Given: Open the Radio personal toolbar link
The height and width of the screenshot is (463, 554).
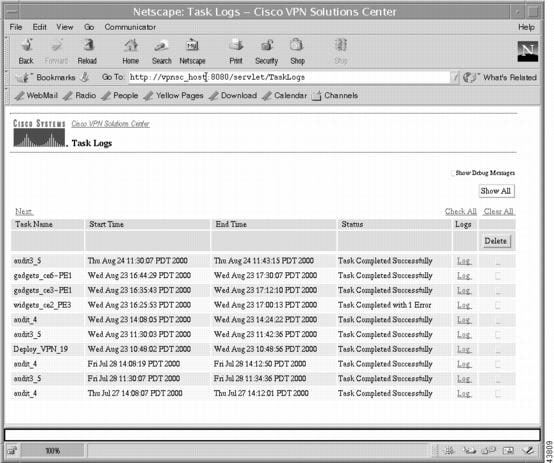Looking at the screenshot, I should 80,95.
